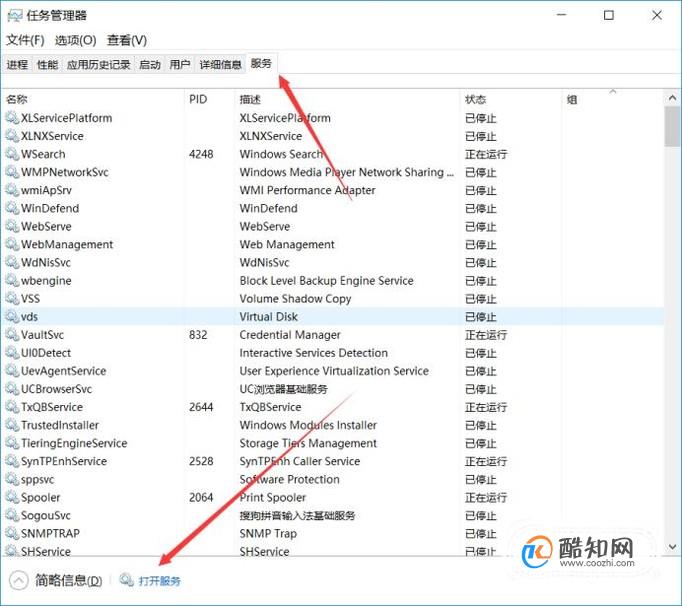Open the 查看(V) menu
This screenshot has width=682, height=606.
tap(127, 40)
